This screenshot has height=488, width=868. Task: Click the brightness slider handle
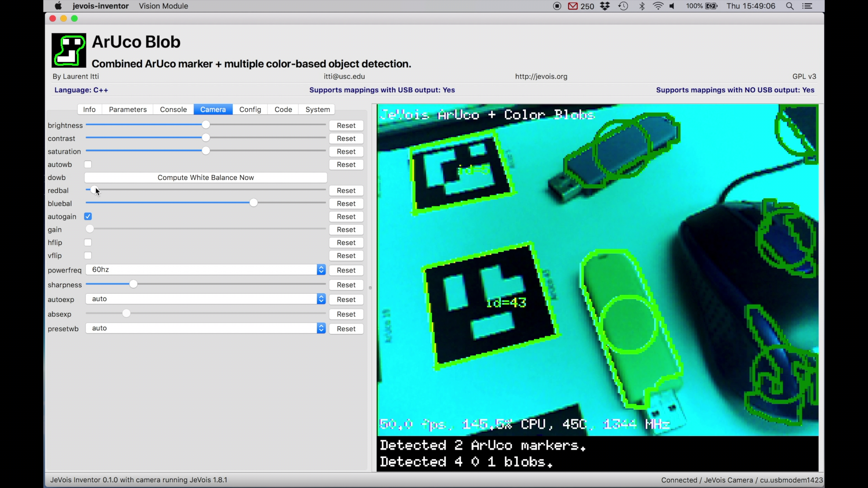point(206,125)
